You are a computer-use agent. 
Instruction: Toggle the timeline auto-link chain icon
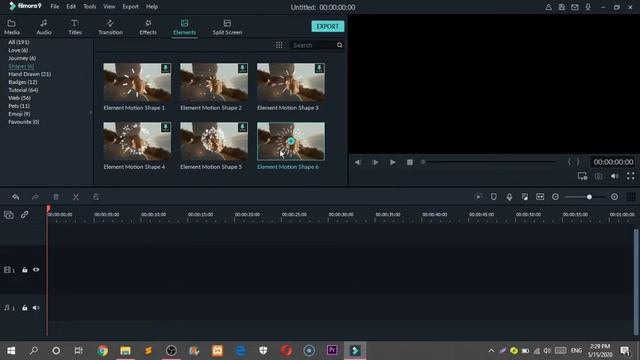(24, 215)
